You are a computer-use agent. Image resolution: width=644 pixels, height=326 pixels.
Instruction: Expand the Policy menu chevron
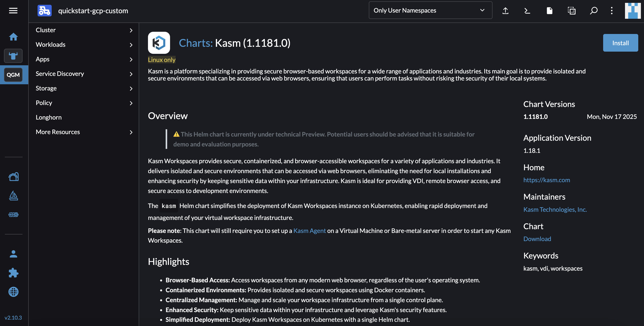[x=131, y=103]
